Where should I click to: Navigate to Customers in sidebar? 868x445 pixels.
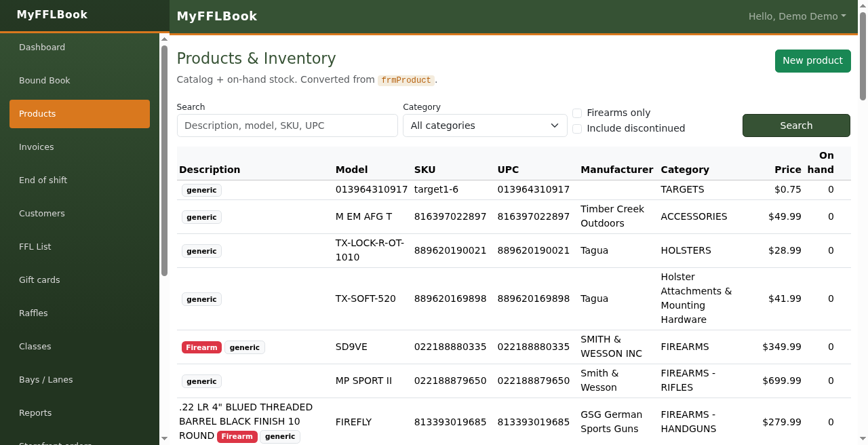click(79, 214)
